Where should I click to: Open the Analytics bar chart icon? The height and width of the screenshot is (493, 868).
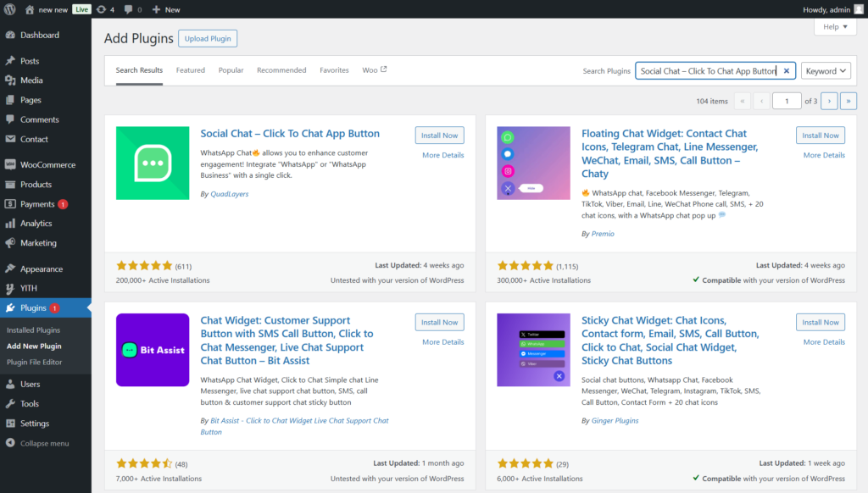tap(10, 223)
